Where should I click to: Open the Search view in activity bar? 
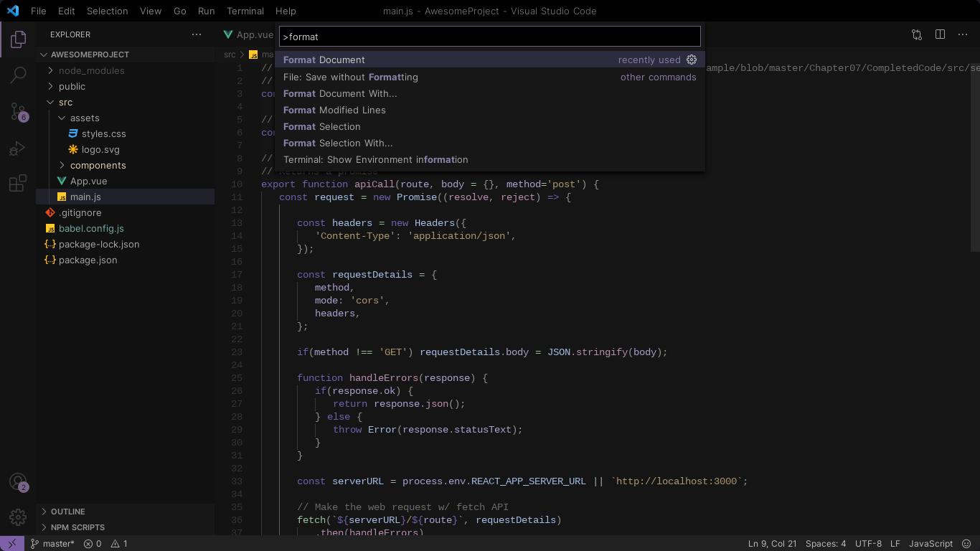(18, 75)
